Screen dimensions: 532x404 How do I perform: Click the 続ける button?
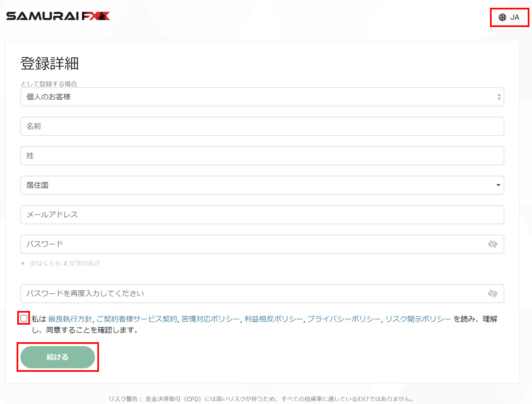pyautogui.click(x=58, y=357)
